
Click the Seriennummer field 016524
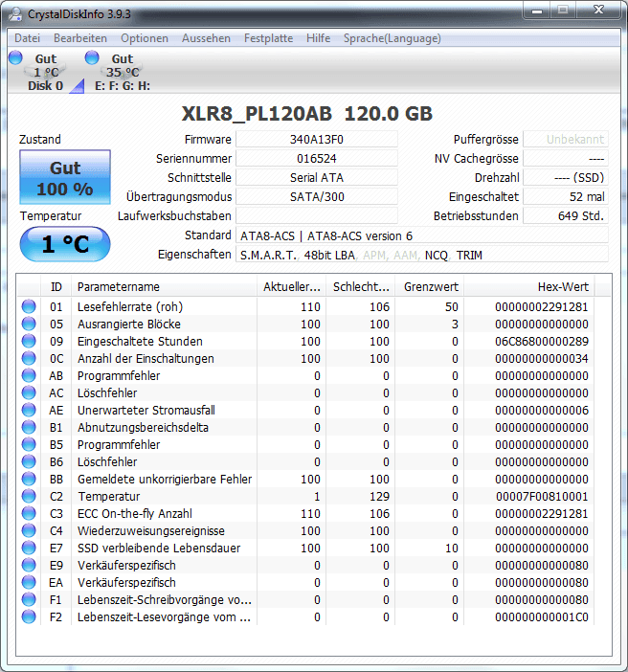pos(316,159)
